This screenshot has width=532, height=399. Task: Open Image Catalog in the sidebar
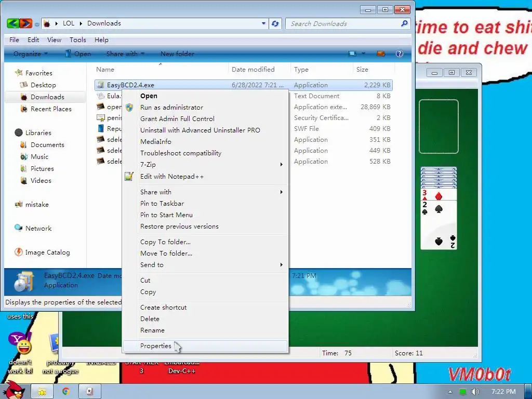click(47, 252)
